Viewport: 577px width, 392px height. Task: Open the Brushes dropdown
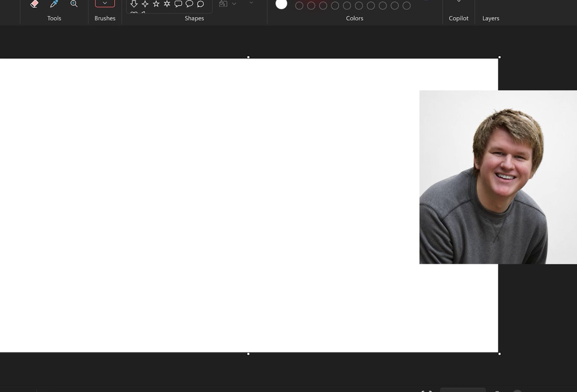click(105, 3)
